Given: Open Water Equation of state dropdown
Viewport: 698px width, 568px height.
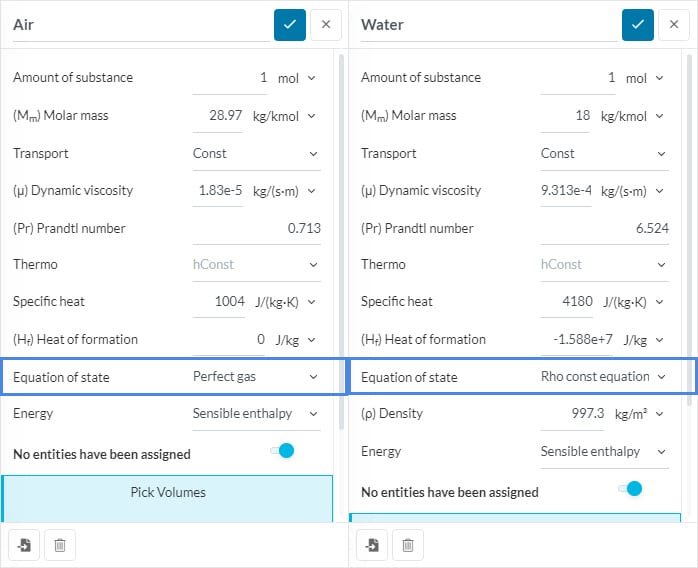Looking at the screenshot, I should pyautogui.click(x=603, y=377).
